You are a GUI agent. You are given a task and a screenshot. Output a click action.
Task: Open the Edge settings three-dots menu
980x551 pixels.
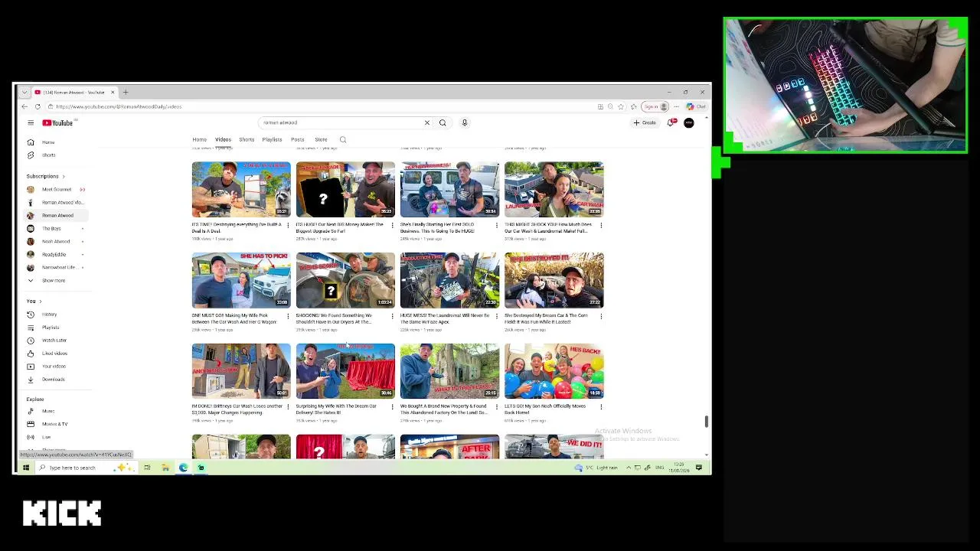coord(678,106)
